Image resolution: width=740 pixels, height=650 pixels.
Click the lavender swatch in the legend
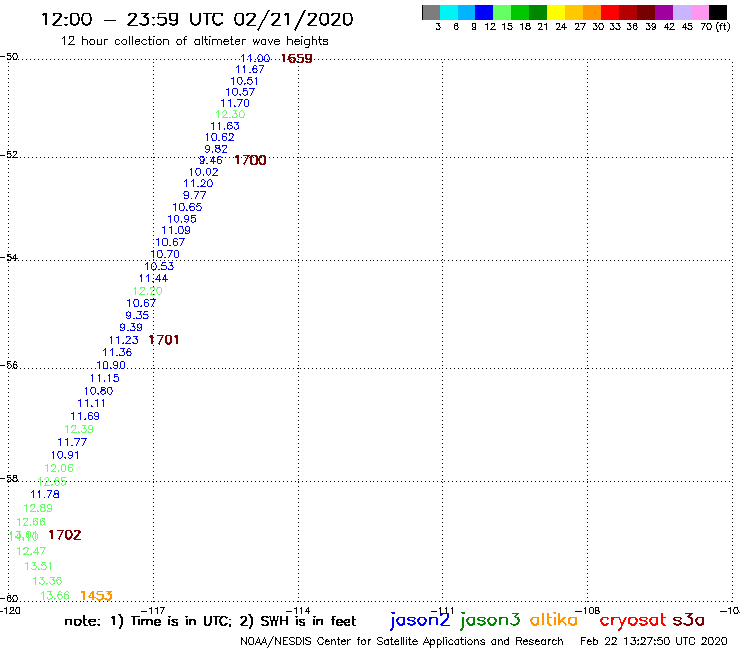(x=682, y=12)
